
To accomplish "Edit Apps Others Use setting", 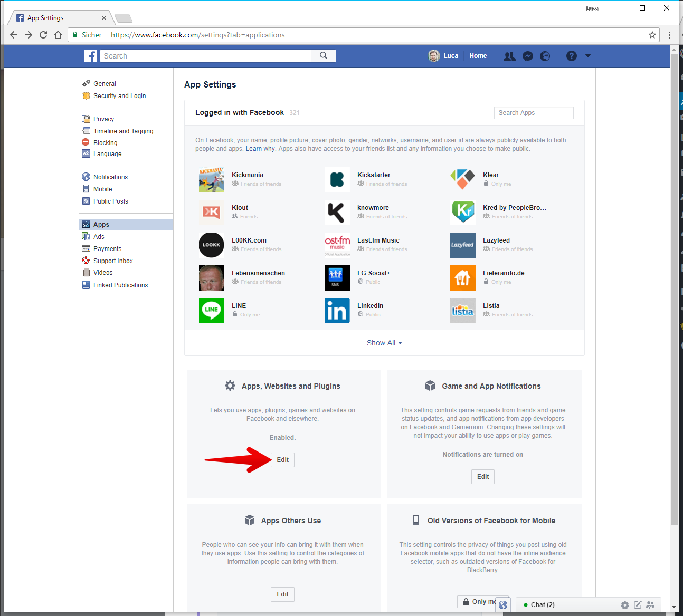I will pos(283,594).
